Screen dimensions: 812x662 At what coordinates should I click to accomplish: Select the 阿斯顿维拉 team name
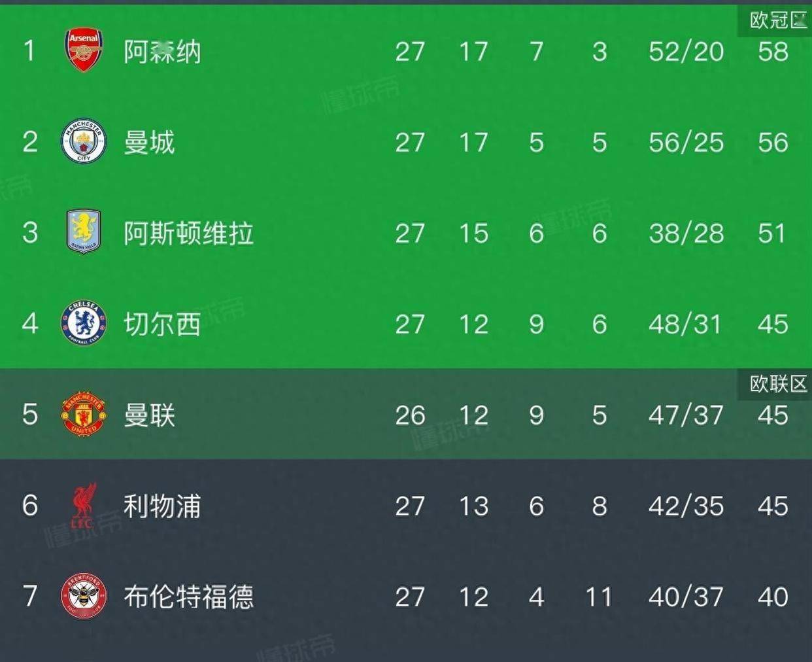coord(188,234)
